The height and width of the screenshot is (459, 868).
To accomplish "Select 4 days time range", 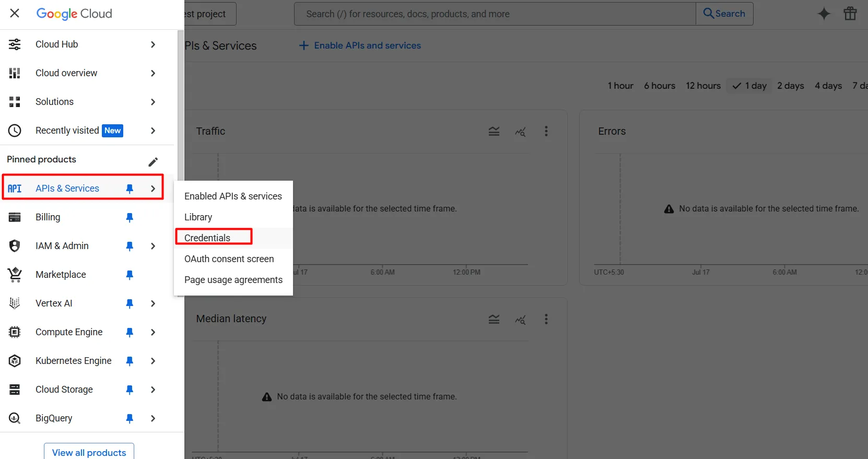I will tap(828, 86).
